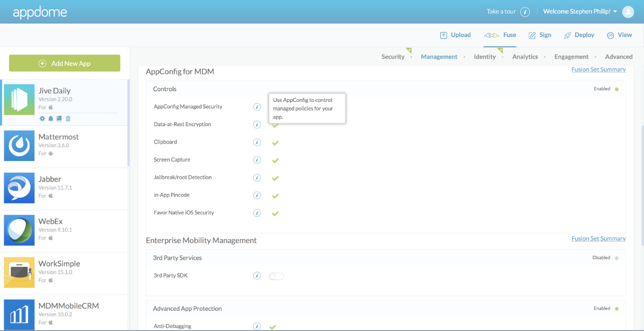
Task: Open Fusion Set Summary for Enterprise Mobility Management
Action: click(599, 238)
